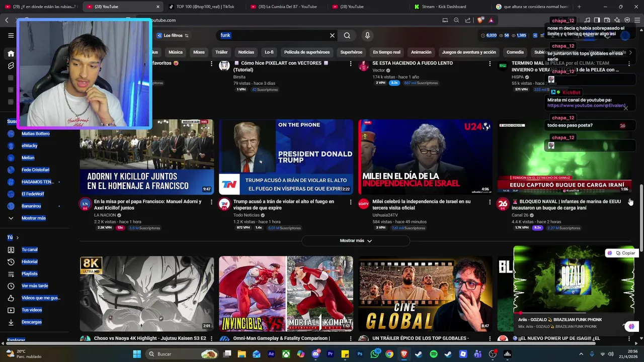Image resolution: width=644 pixels, height=362 pixels.
Task: Open Adorni y Kicillof juntos thumbnail
Action: [147, 157]
